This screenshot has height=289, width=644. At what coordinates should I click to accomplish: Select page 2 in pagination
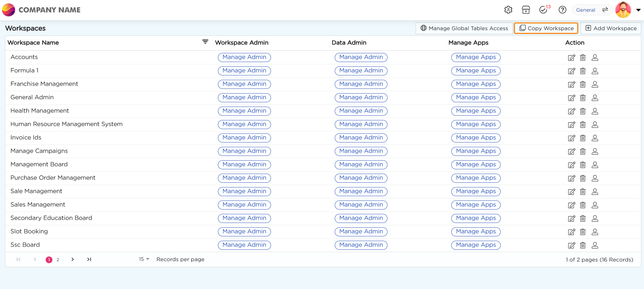58,260
